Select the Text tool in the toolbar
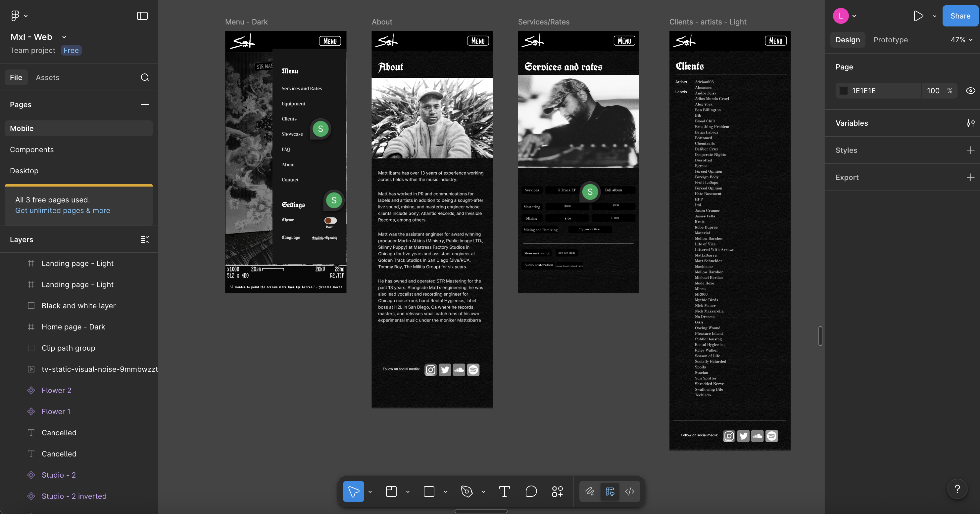The height and width of the screenshot is (514, 980). 504,491
